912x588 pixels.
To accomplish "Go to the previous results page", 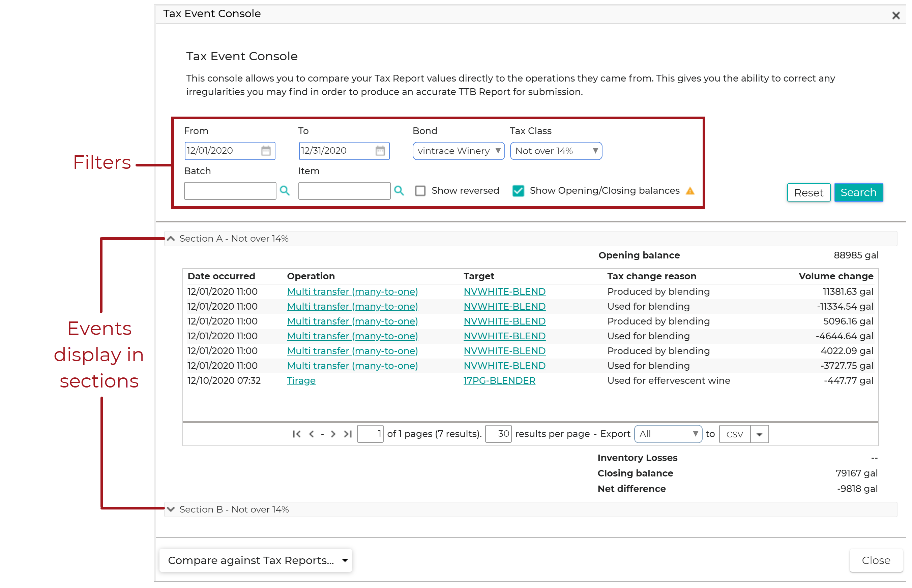I will click(x=312, y=434).
